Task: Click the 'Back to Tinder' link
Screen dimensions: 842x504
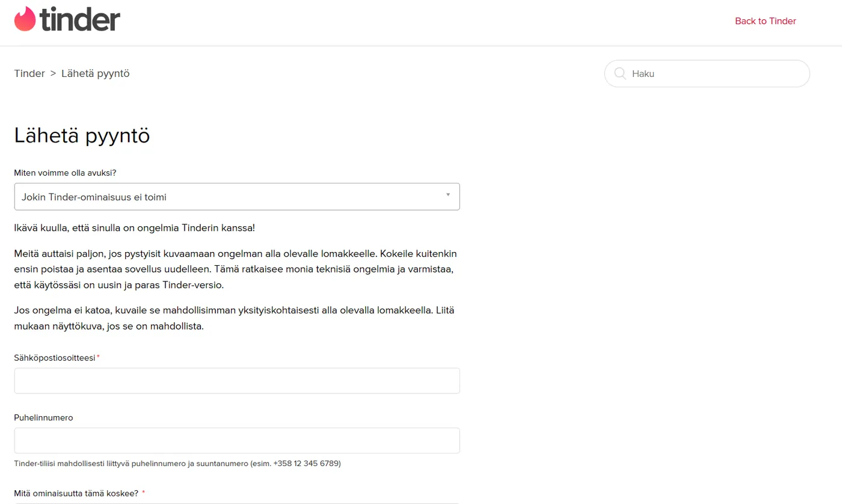Action: [766, 21]
